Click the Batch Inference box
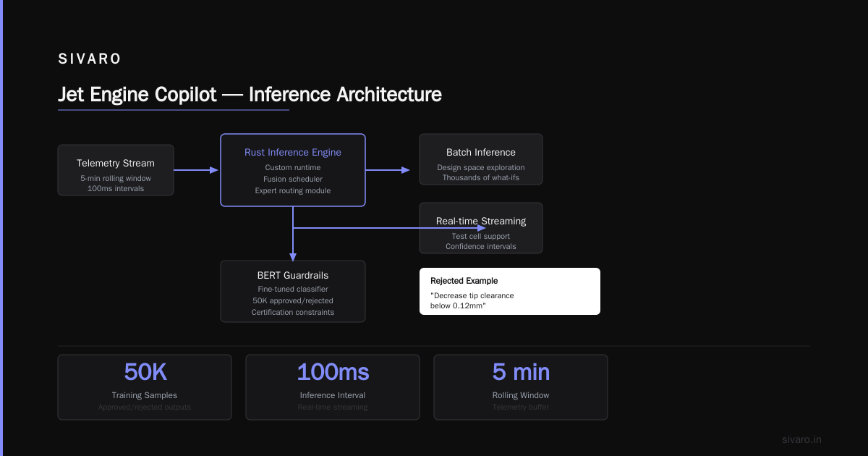The height and width of the screenshot is (456, 868). [x=481, y=159]
